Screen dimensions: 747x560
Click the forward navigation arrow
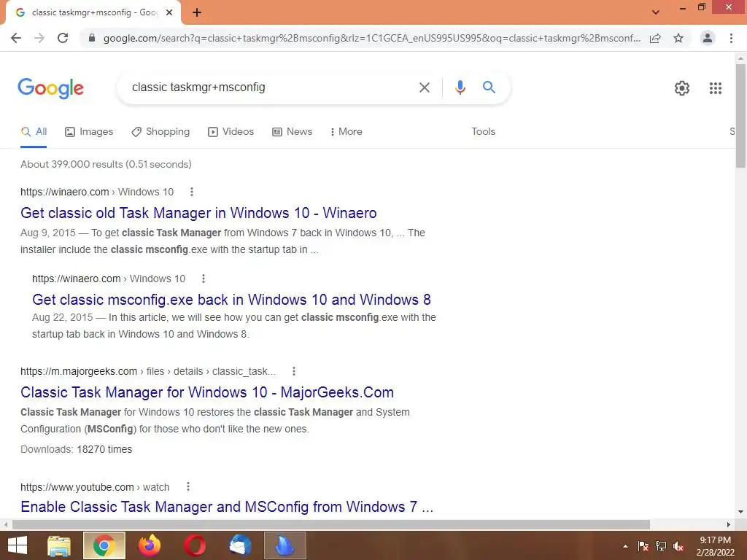[x=39, y=38]
